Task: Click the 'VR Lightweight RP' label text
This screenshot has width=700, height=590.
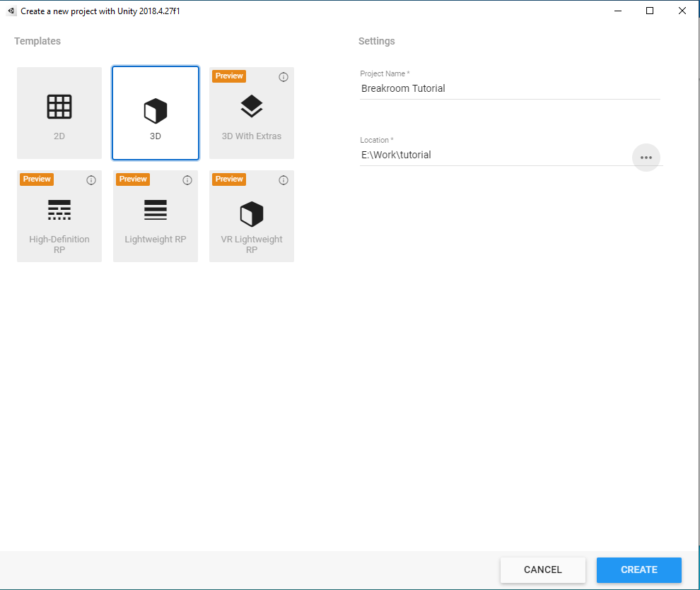Action: [252, 244]
